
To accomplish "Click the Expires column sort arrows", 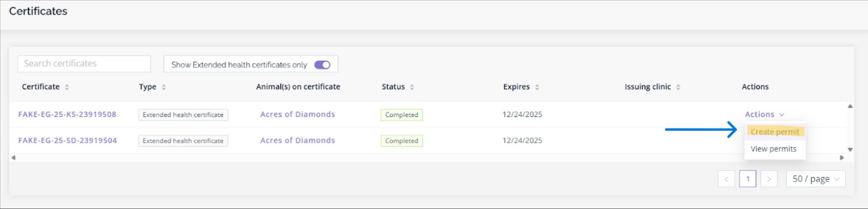I will point(537,87).
